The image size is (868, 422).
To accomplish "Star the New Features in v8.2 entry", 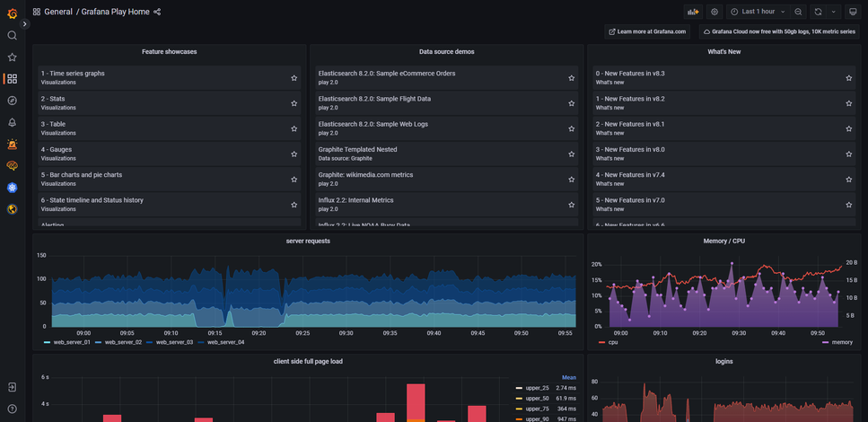I will (x=848, y=103).
